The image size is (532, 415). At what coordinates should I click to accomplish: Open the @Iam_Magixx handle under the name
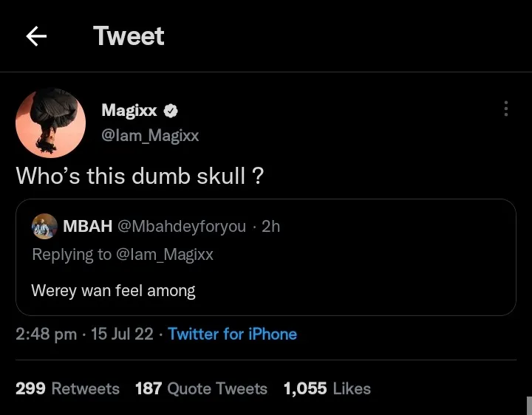point(150,135)
